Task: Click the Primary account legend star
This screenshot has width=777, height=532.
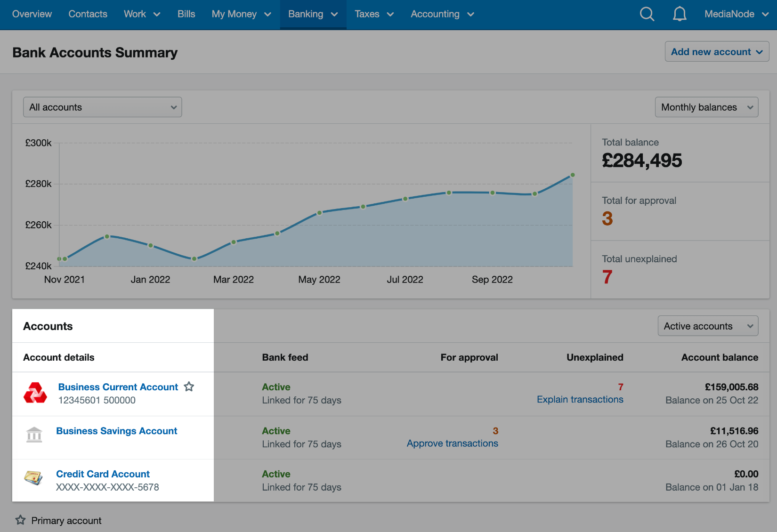Action: click(x=20, y=520)
